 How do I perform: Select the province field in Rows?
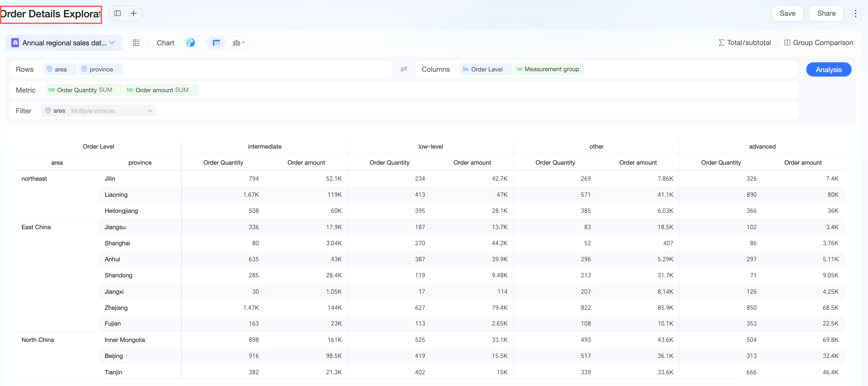point(101,69)
